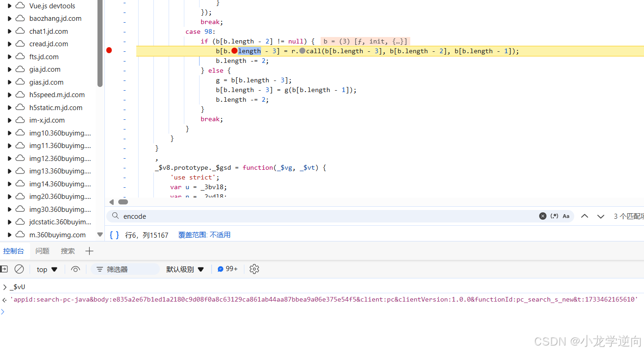The width and height of the screenshot is (644, 352).
Task: Select the execution context sidebar icon
Action: [x=4, y=269]
